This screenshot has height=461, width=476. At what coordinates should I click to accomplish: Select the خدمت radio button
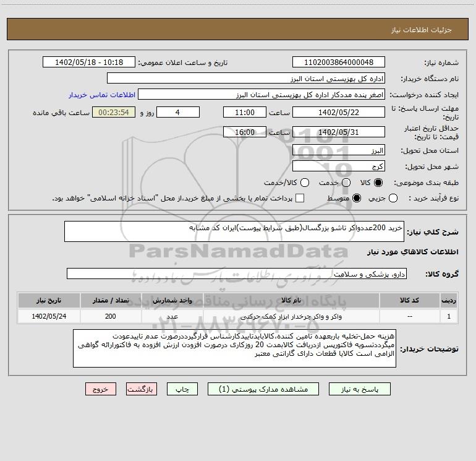[346, 183]
